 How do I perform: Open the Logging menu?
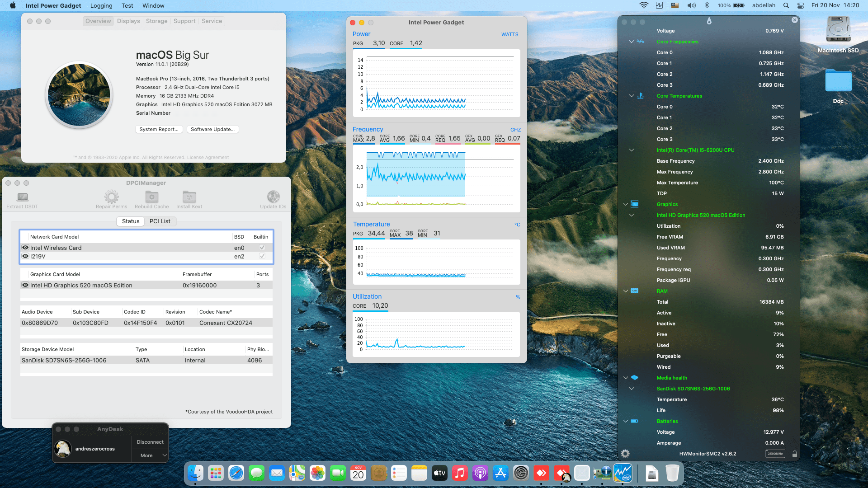coord(101,5)
